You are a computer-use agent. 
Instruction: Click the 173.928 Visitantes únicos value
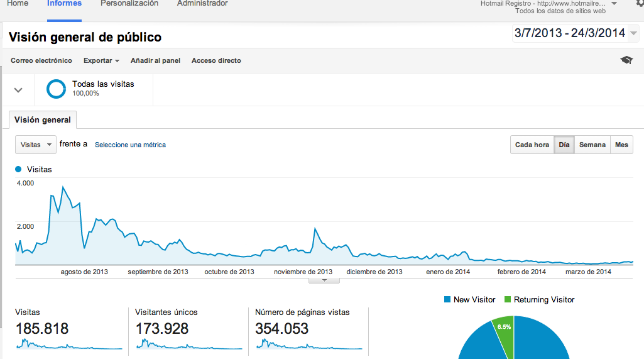click(162, 329)
